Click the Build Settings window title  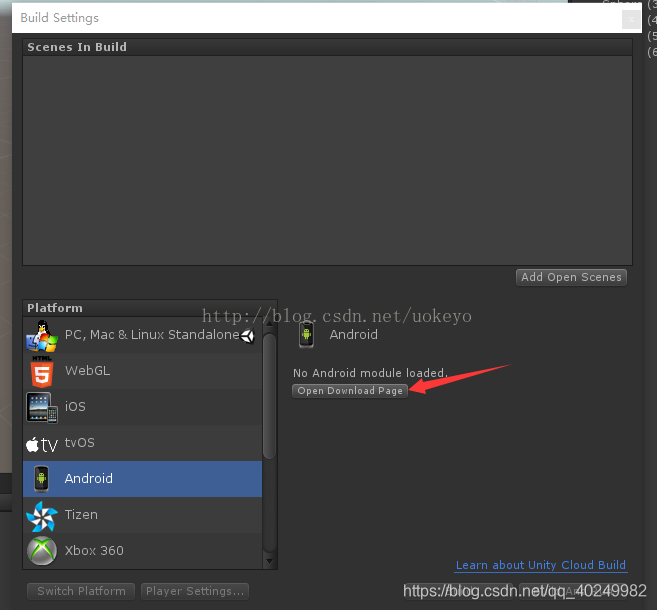point(59,18)
